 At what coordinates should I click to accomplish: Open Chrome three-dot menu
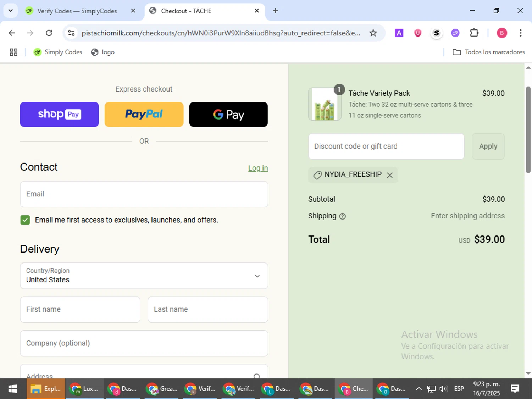coord(521,33)
